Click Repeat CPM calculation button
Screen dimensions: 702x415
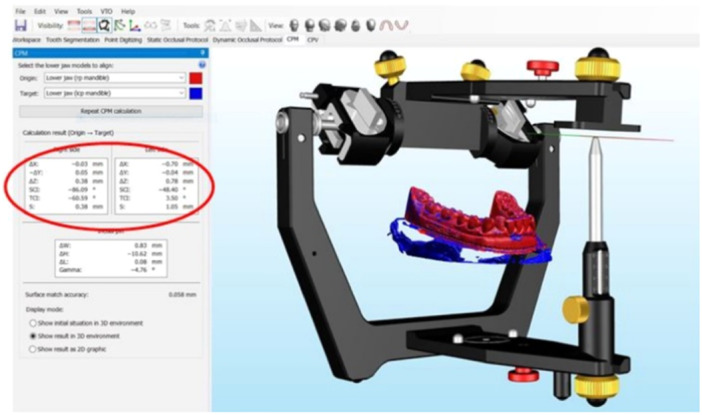tap(111, 111)
